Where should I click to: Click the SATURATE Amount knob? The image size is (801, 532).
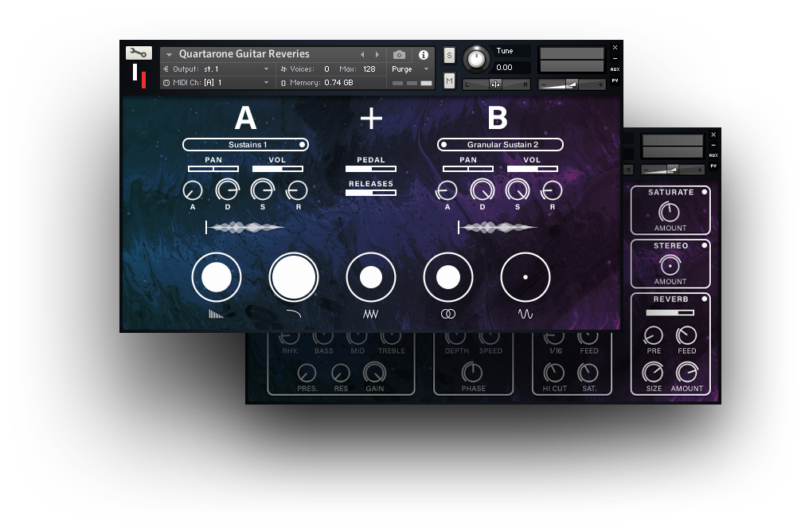[669, 212]
